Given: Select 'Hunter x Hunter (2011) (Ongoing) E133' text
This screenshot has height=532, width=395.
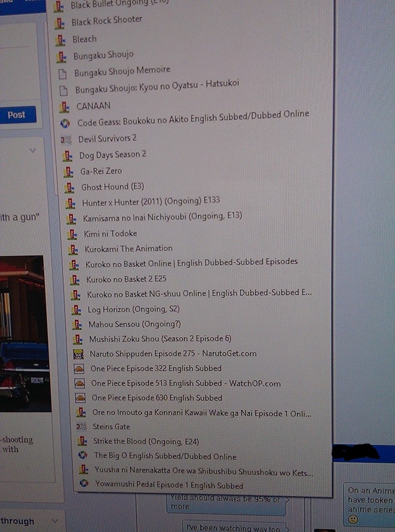Looking at the screenshot, I should (x=151, y=202).
